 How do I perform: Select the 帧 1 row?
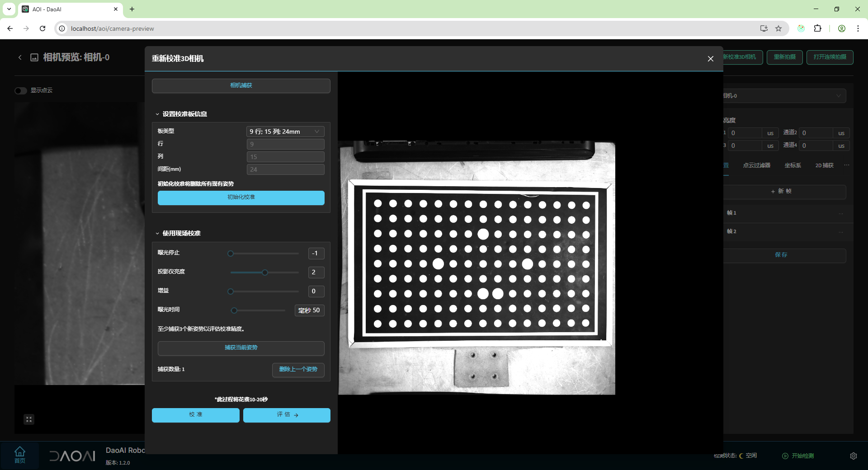[784, 213]
